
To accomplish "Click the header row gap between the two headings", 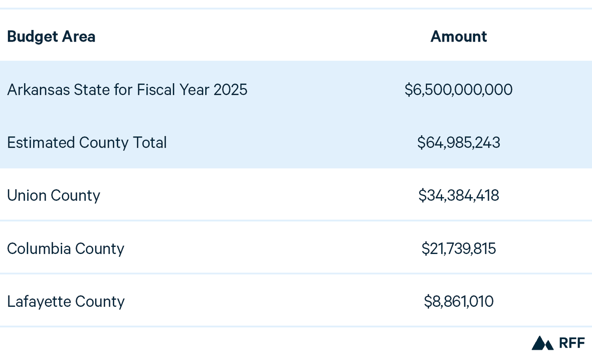I will [260, 37].
